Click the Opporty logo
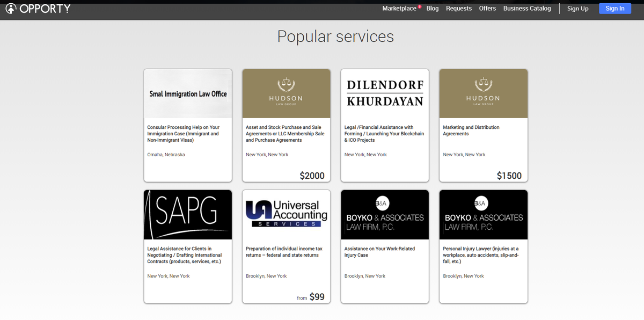This screenshot has height=320, width=644. click(38, 9)
